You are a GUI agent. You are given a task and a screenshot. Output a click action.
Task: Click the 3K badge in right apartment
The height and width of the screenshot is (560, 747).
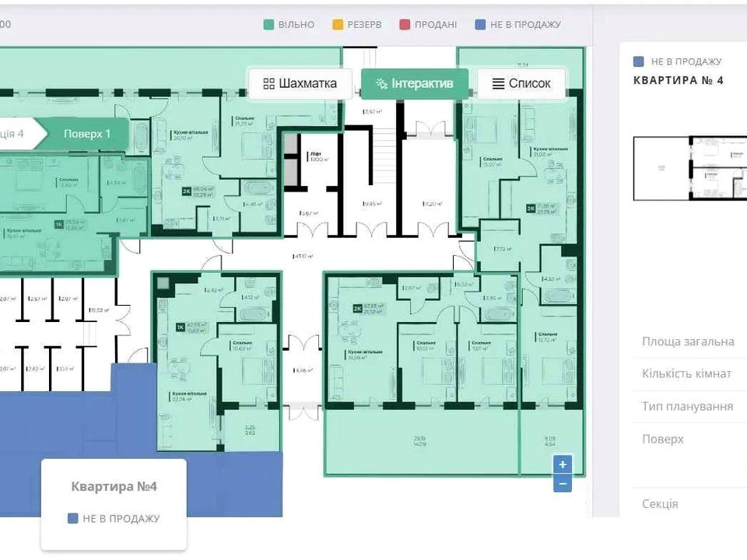(x=531, y=208)
